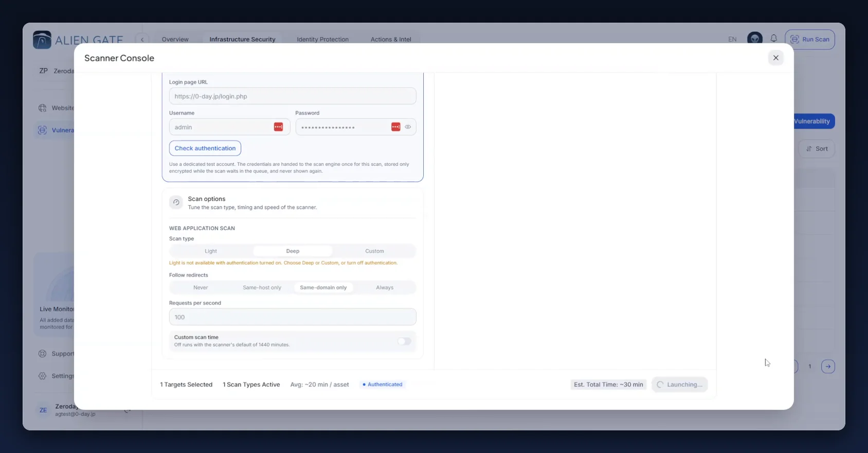
Task: Close the Scanner Console dialog
Action: pos(775,58)
